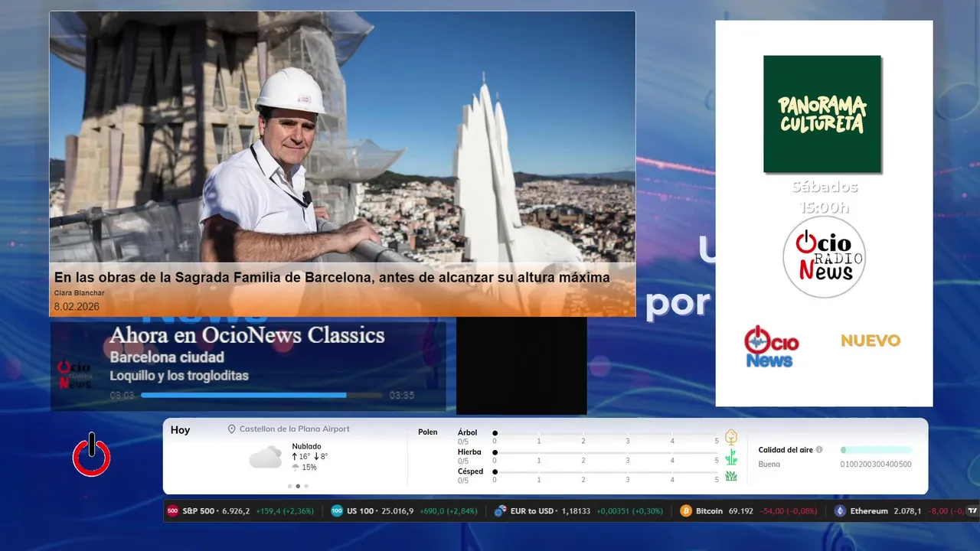Viewport: 980px width, 551px height.
Task: Click the US 100 ticker badge icon
Action: tap(337, 511)
